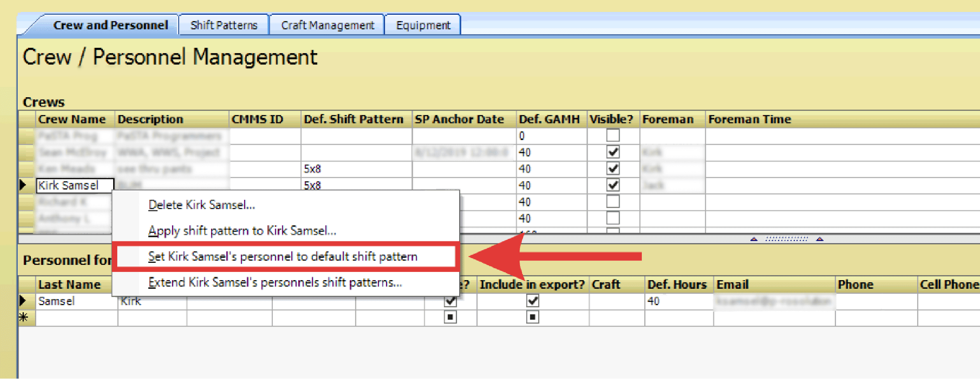Click the right splitter arrow above the Personnel panel
The width and height of the screenshot is (980, 379).
(820, 239)
